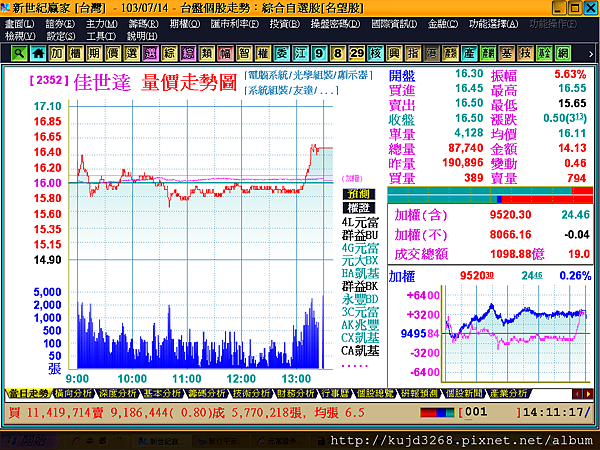Open the 基 toolbar icon
This screenshot has height=450, width=600.
pyautogui.click(x=507, y=53)
